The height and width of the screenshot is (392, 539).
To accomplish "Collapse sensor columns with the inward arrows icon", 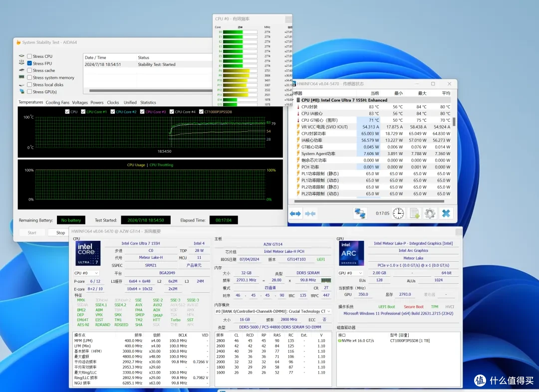I will [x=310, y=213].
